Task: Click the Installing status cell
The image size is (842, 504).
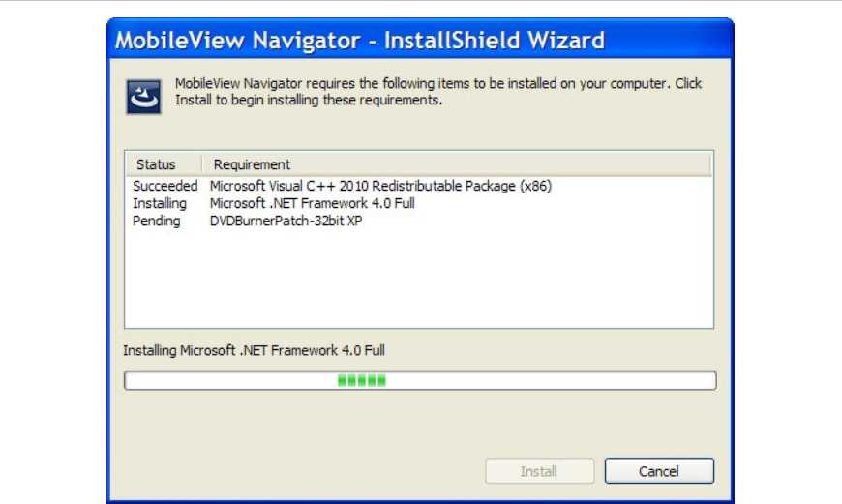Action: pyautogui.click(x=160, y=203)
